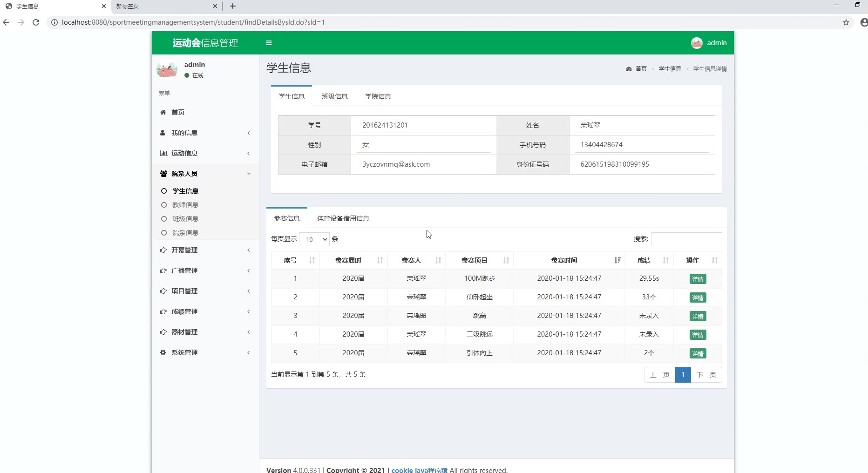Open the 体育设备借用信息 tab
The image size is (868, 473).
[x=343, y=218]
